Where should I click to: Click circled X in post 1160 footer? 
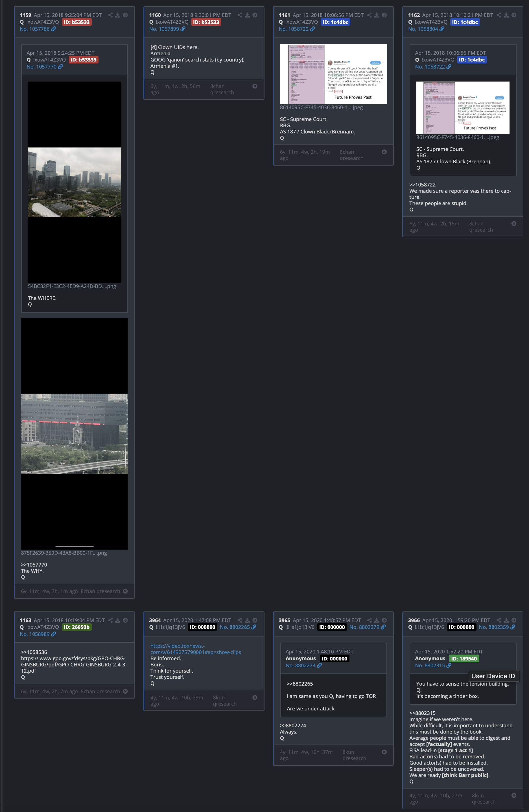pyautogui.click(x=255, y=86)
